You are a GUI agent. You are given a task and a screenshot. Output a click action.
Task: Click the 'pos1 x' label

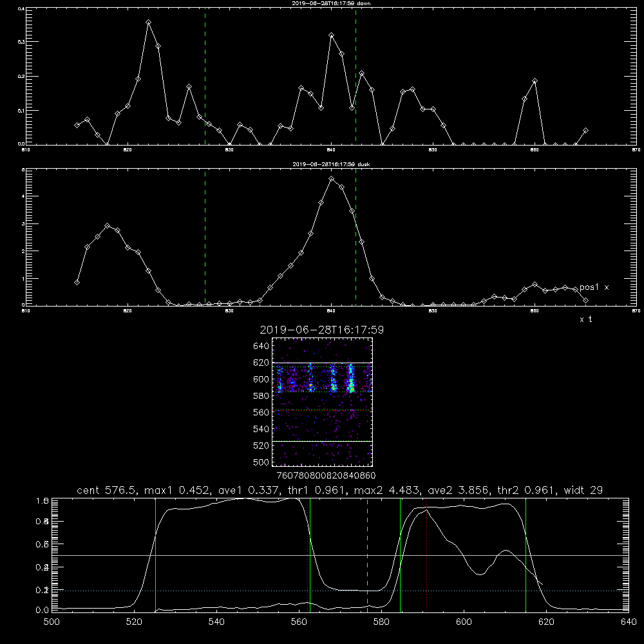594,287
